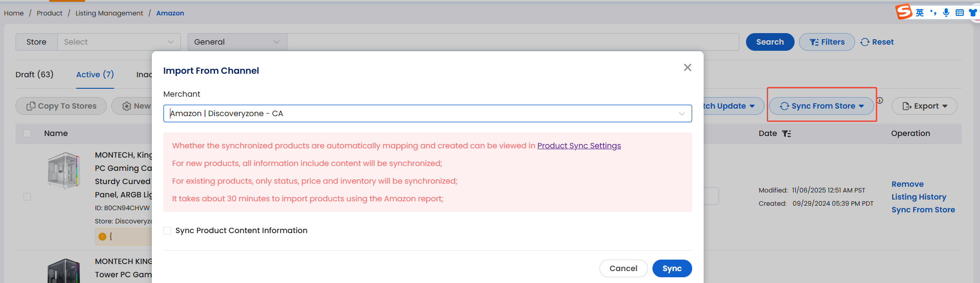Screen dimensions: 980x283
Task: Check the first MONTECH listing row checkbox
Action: coord(27,196)
